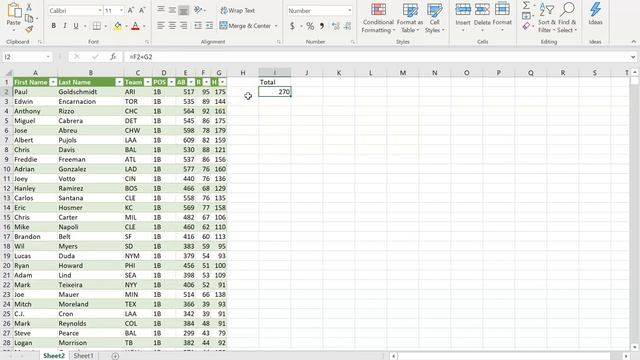Open Find & Select menu
The image size is (640, 360).
pyautogui.click(x=567, y=18)
